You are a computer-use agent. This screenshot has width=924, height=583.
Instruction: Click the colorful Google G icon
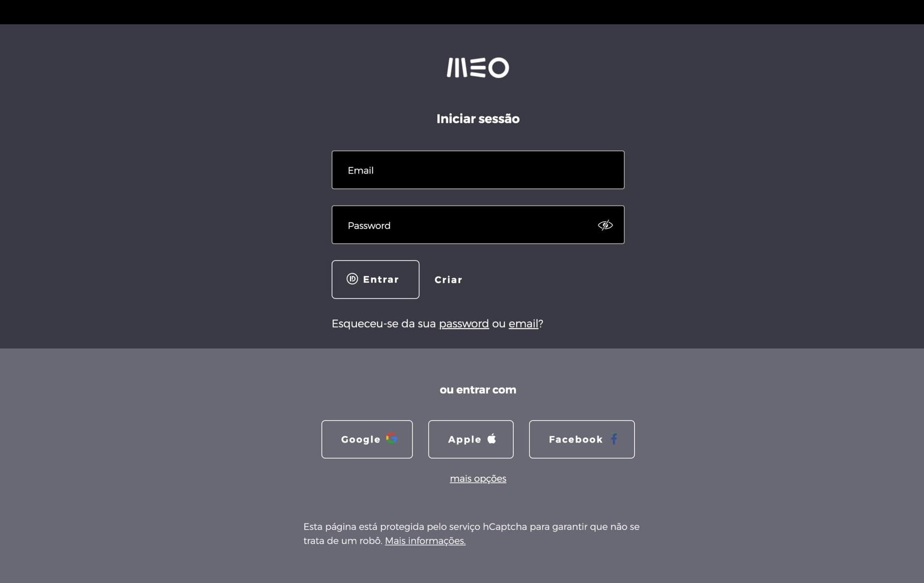tap(392, 438)
